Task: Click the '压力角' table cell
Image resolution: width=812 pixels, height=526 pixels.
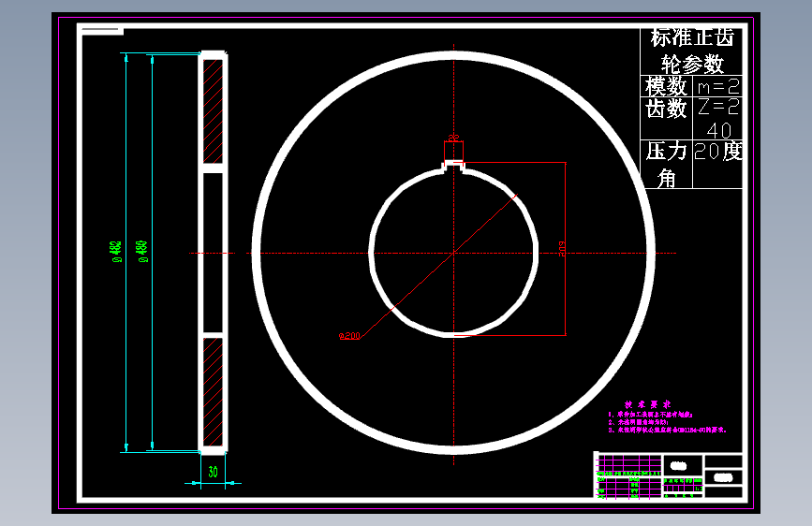Action: [666, 164]
